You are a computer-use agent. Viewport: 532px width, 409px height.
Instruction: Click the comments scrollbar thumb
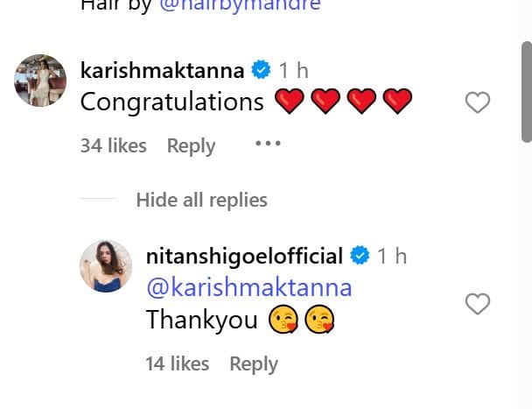[x=527, y=92]
